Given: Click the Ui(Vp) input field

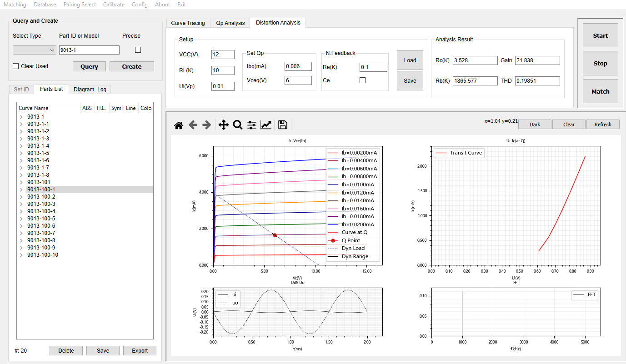Looking at the screenshot, I should coord(223,86).
